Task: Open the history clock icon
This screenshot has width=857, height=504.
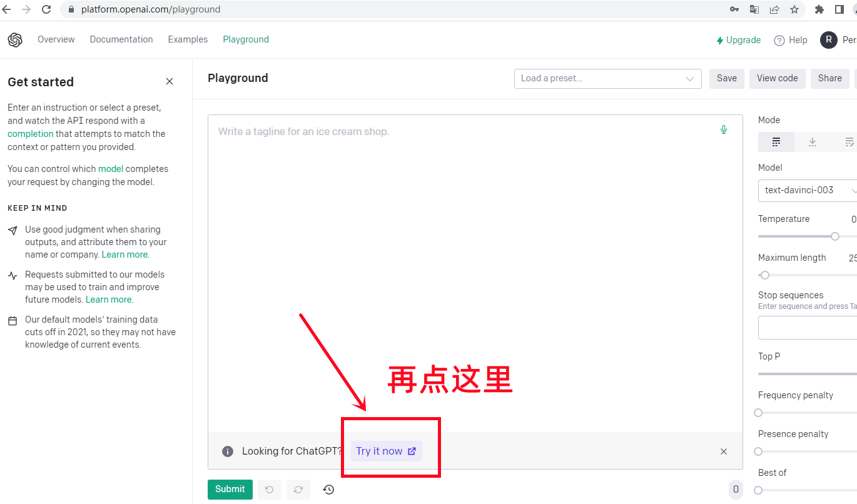Action: [328, 490]
